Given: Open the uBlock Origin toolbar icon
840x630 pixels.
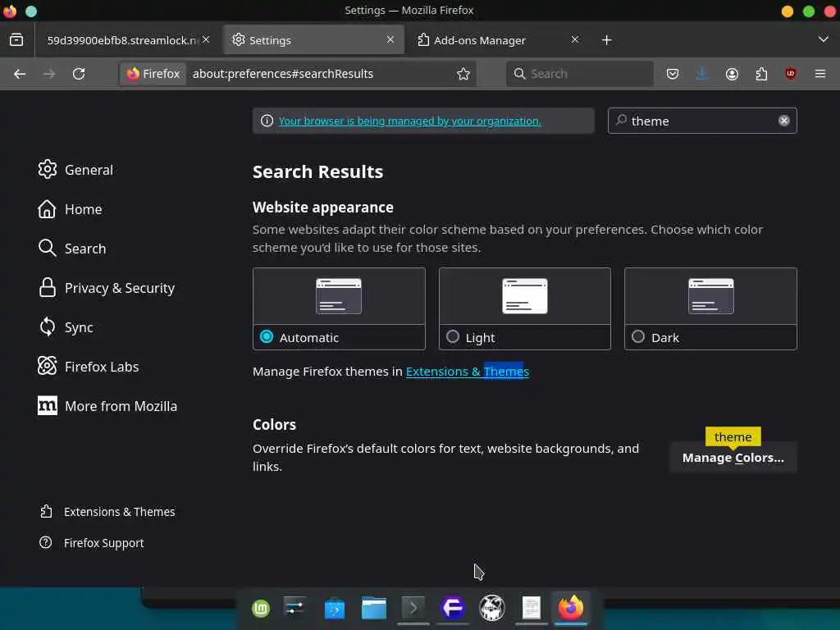Looking at the screenshot, I should pyautogui.click(x=791, y=74).
